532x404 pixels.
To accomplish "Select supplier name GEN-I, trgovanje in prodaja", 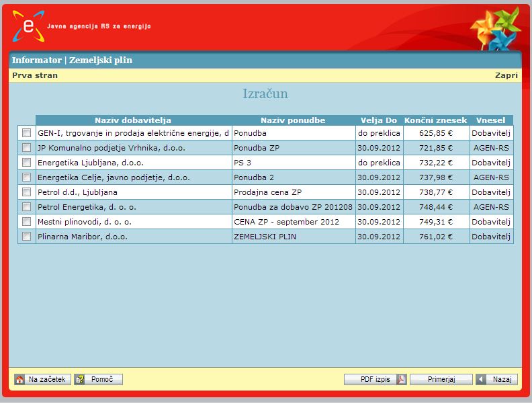I will 134,133.
